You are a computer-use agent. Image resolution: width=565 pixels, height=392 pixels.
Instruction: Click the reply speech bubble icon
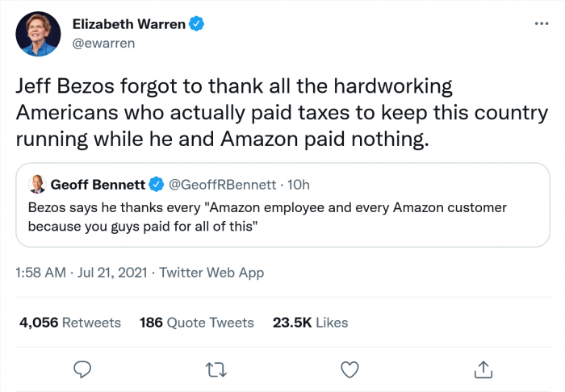point(82,369)
